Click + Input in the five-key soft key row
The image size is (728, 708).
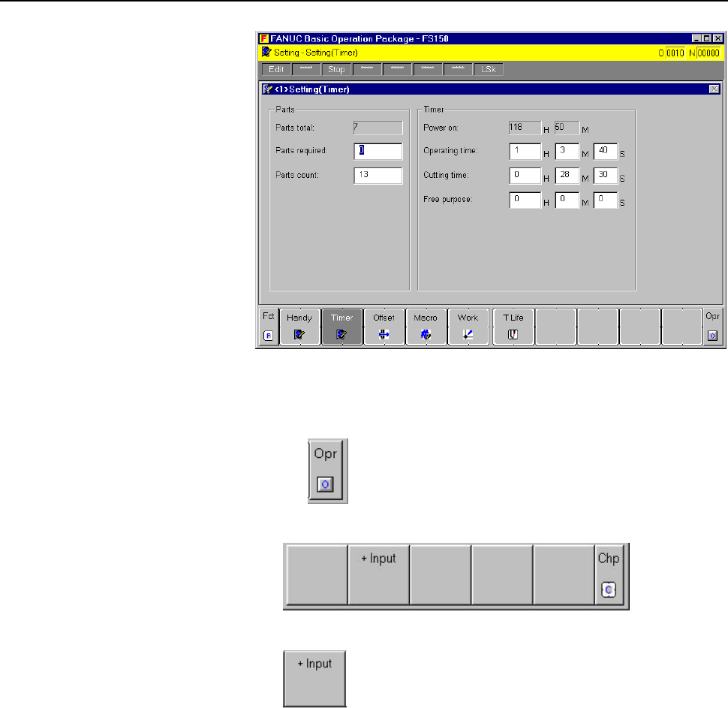(379, 575)
